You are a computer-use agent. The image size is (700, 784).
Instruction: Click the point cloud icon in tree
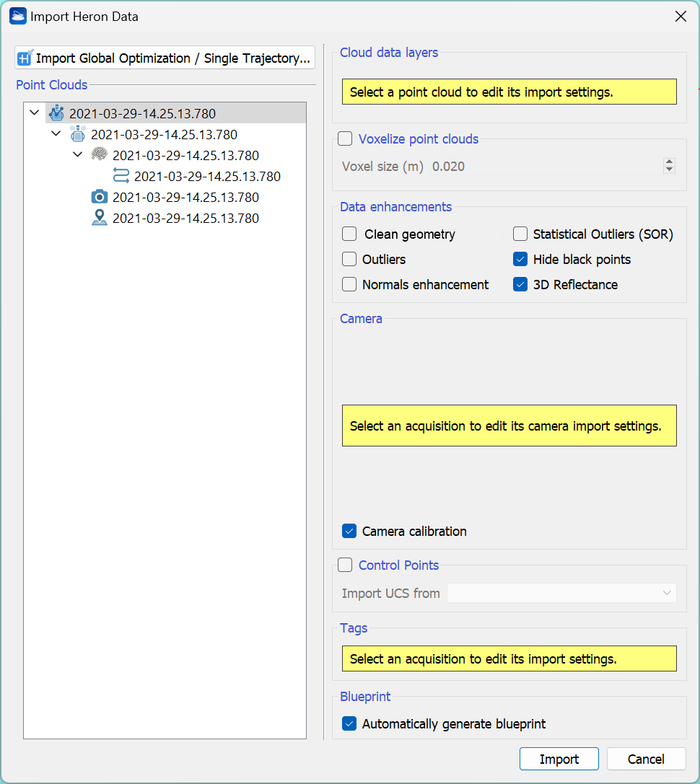pos(100,155)
